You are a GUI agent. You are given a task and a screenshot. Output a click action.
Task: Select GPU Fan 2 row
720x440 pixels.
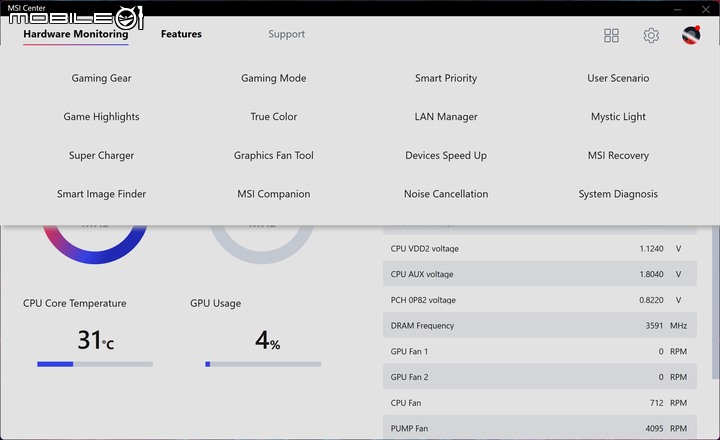(x=540, y=377)
